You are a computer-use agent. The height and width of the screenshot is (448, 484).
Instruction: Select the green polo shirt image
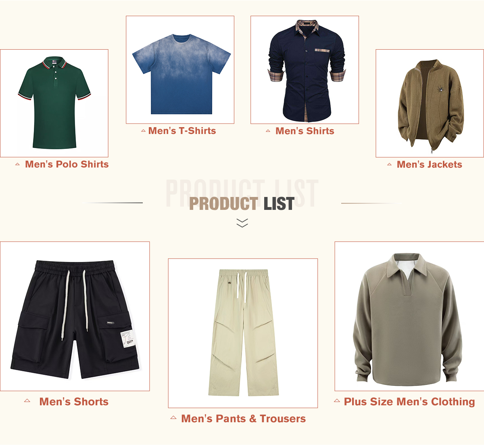point(54,103)
